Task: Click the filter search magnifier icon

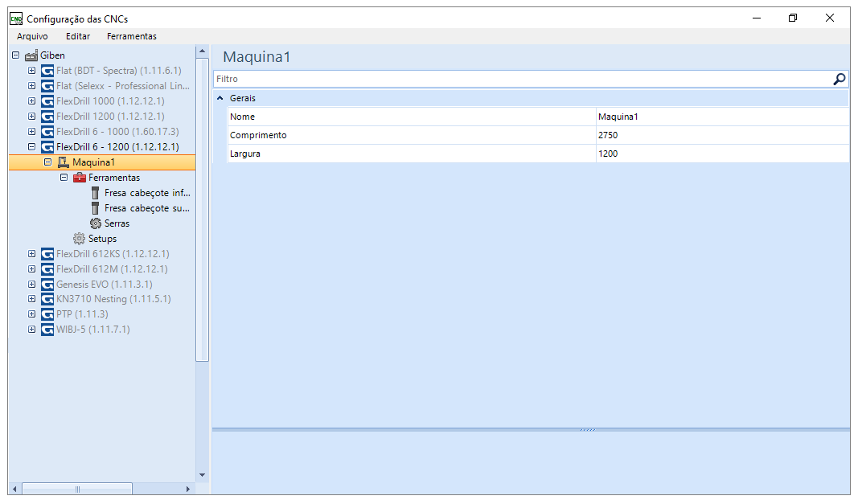Action: 839,80
